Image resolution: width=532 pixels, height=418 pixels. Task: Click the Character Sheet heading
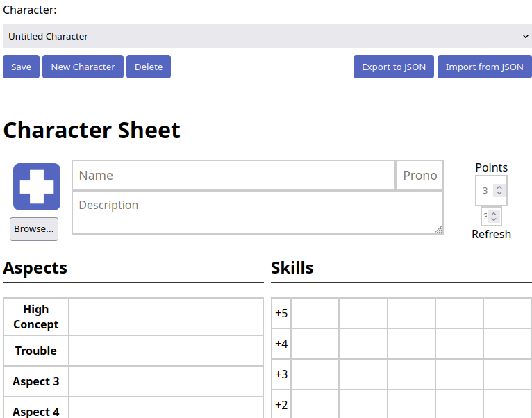click(92, 130)
